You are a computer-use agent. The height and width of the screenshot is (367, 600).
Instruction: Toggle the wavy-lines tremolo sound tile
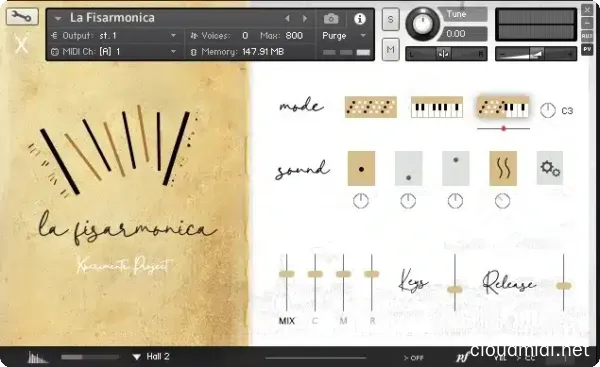pos(503,168)
